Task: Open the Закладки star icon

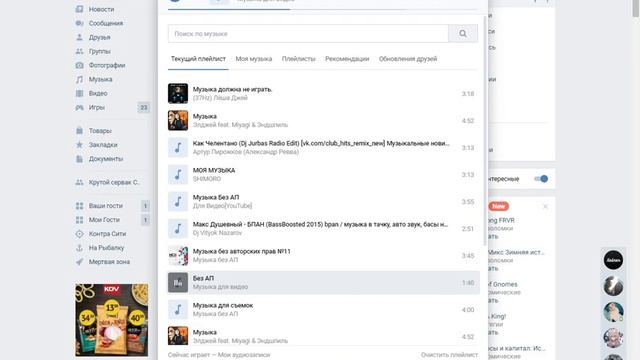Action: tap(80, 145)
